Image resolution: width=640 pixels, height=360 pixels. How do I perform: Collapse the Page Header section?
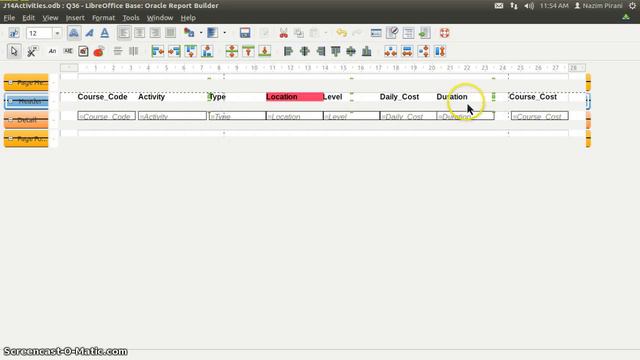point(10,82)
